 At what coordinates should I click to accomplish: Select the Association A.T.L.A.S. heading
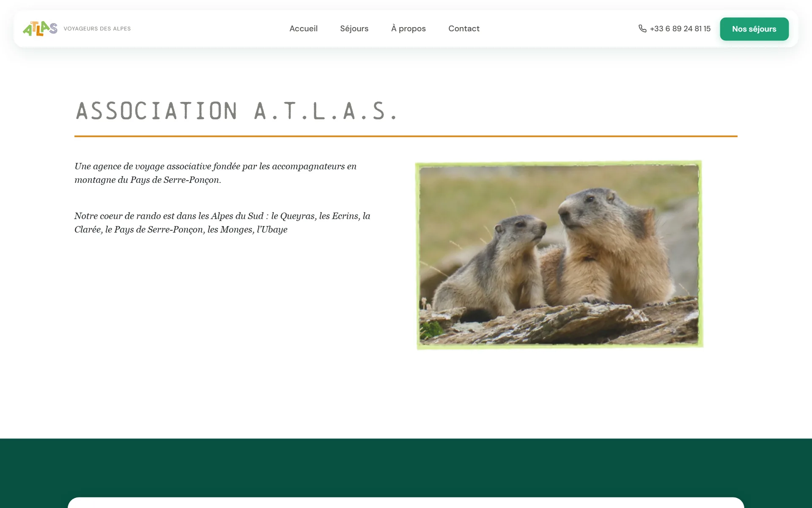(237, 111)
